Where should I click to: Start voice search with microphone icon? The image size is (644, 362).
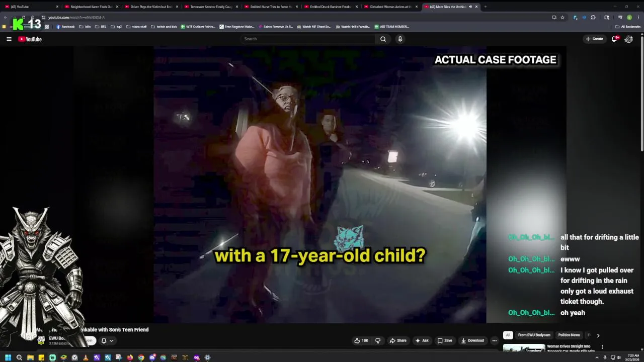[400, 39]
